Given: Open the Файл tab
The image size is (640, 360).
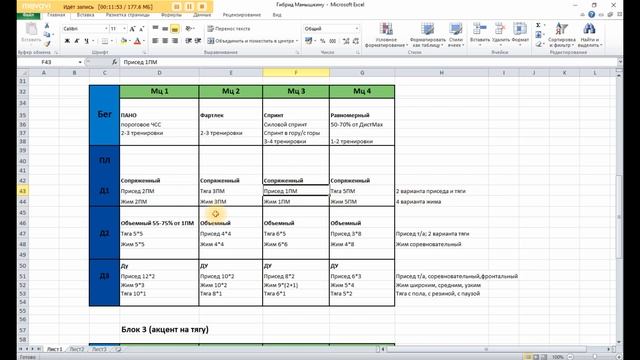Looking at the screenshot, I should pyautogui.click(x=29, y=15).
